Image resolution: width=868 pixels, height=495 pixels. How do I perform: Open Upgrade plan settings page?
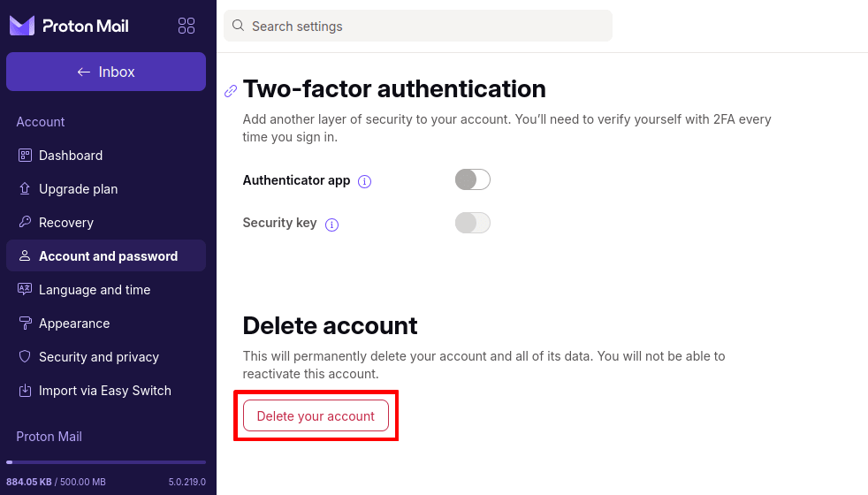click(x=78, y=189)
